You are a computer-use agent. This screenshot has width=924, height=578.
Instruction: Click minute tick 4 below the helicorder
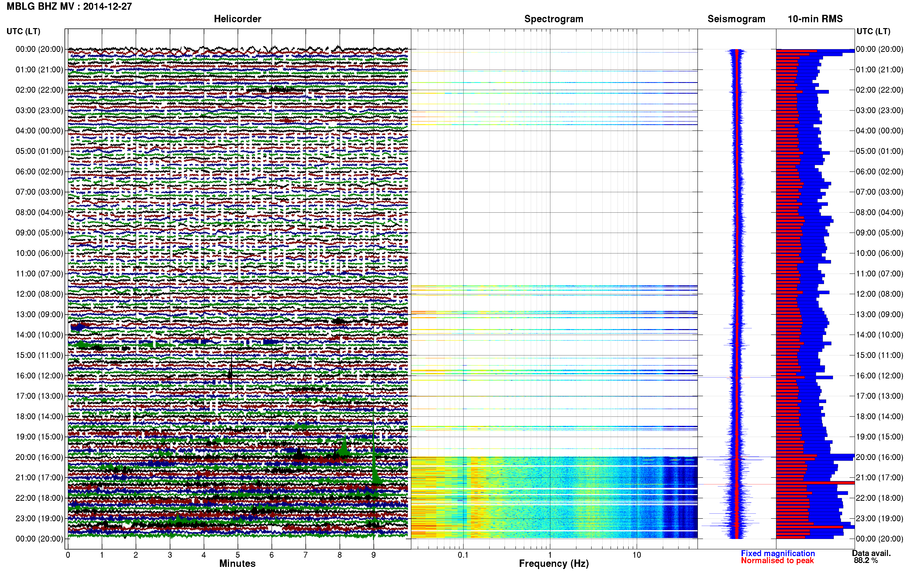coord(204,555)
